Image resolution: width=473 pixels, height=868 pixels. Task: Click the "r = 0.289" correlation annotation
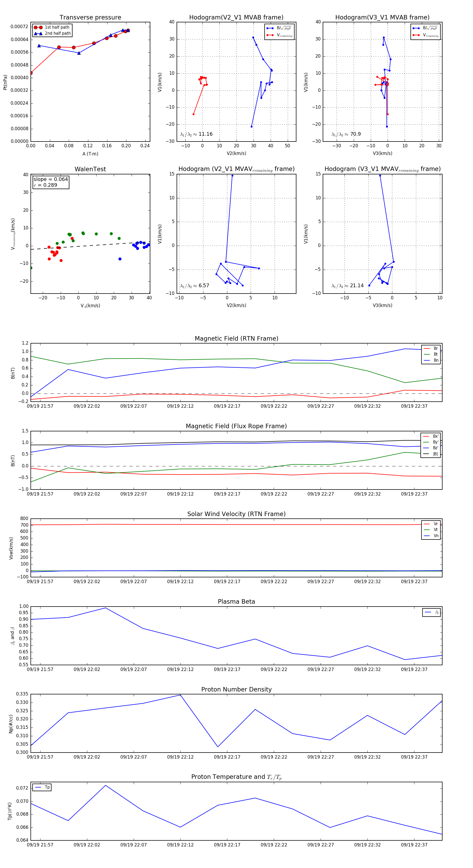coord(45,185)
